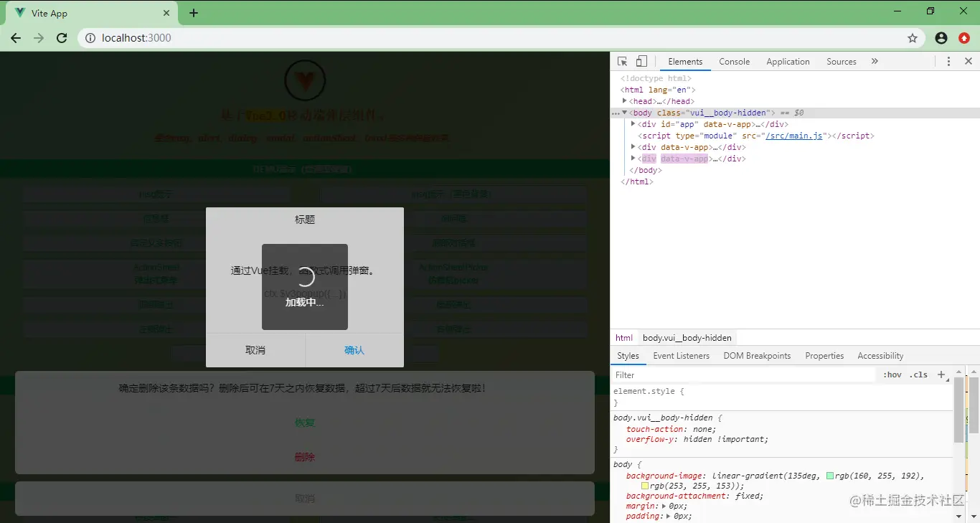Click the 加载中... loading toast
980x523 pixels.
point(305,287)
